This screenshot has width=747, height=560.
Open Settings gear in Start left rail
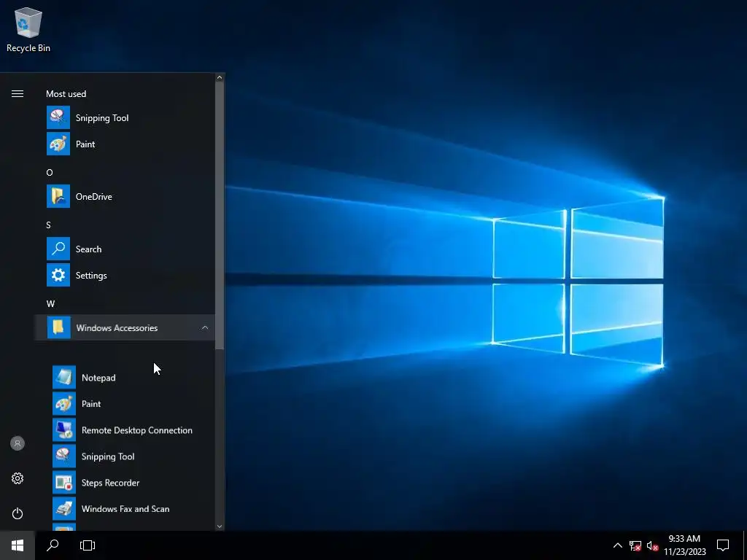pos(18,478)
